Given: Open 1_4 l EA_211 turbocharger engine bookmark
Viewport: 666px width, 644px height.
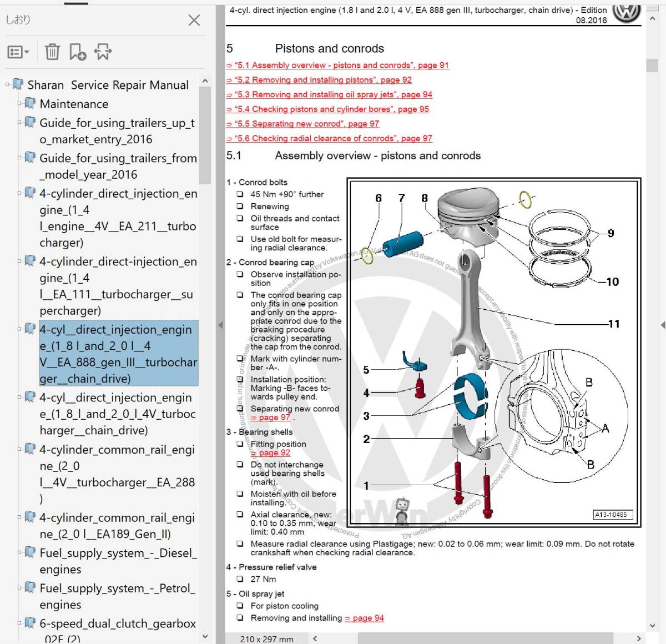Looking at the screenshot, I should click(x=118, y=218).
